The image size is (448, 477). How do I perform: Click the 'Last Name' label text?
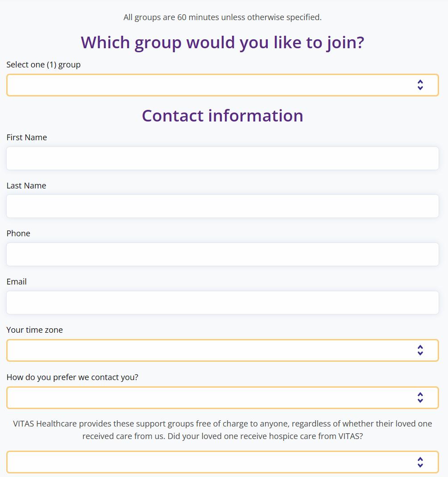(26, 186)
